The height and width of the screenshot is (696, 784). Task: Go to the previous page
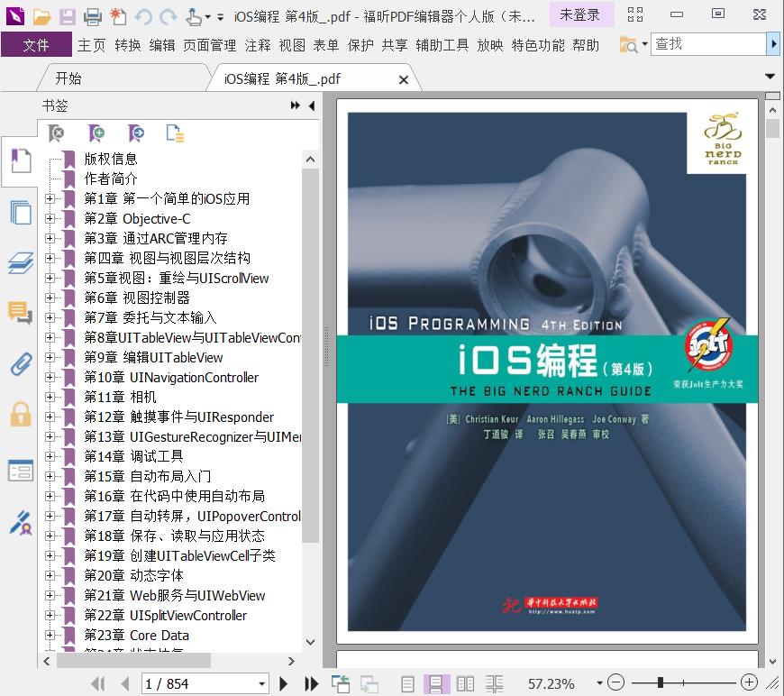point(125,683)
